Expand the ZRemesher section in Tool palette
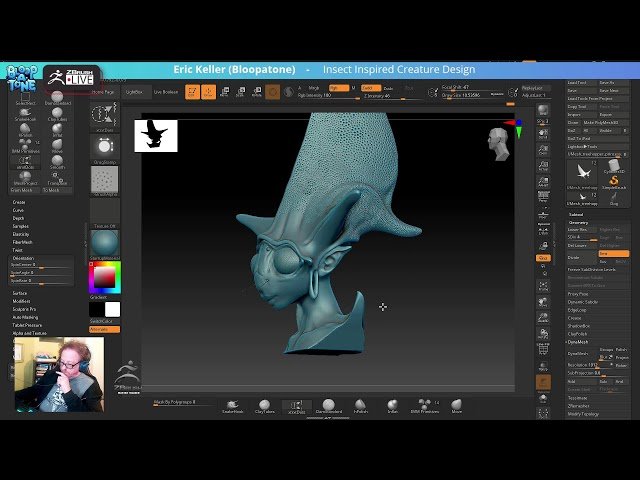The width and height of the screenshot is (640, 480). click(579, 406)
